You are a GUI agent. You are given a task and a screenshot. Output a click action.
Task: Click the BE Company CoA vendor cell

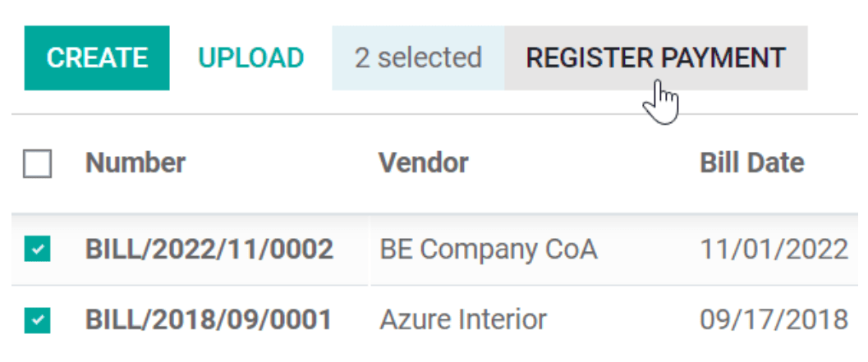[x=488, y=250]
